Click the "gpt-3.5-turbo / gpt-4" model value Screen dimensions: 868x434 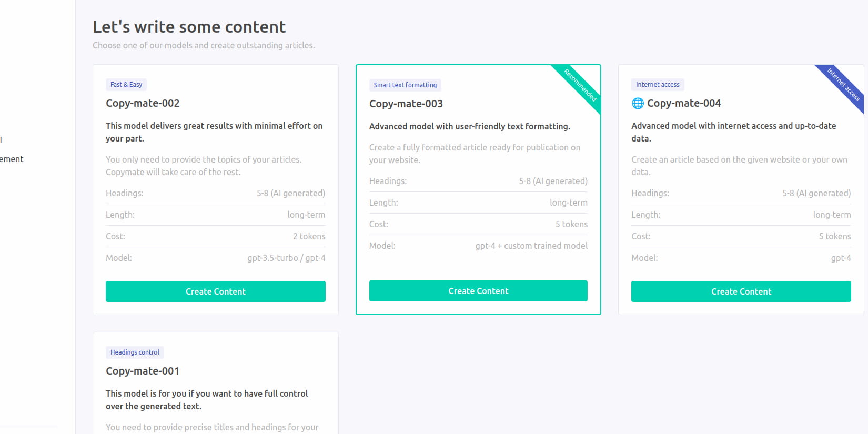(286, 258)
